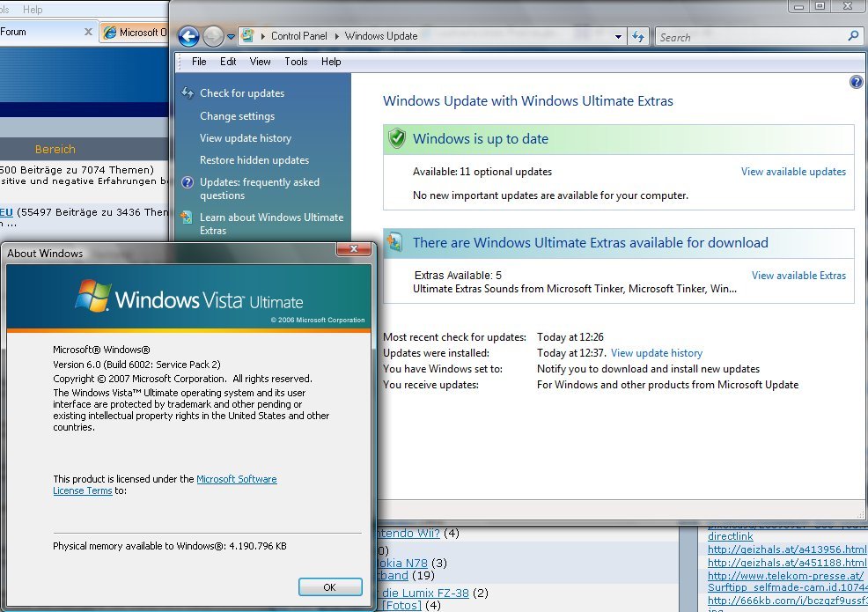Image resolution: width=868 pixels, height=612 pixels.
Task: Open the directlink link in browser
Action: tap(730, 536)
